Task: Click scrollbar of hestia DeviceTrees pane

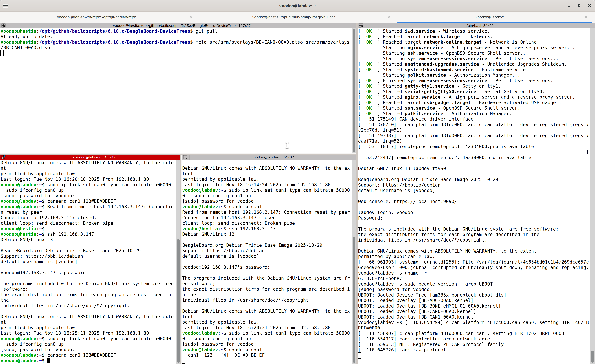Action: [354, 91]
